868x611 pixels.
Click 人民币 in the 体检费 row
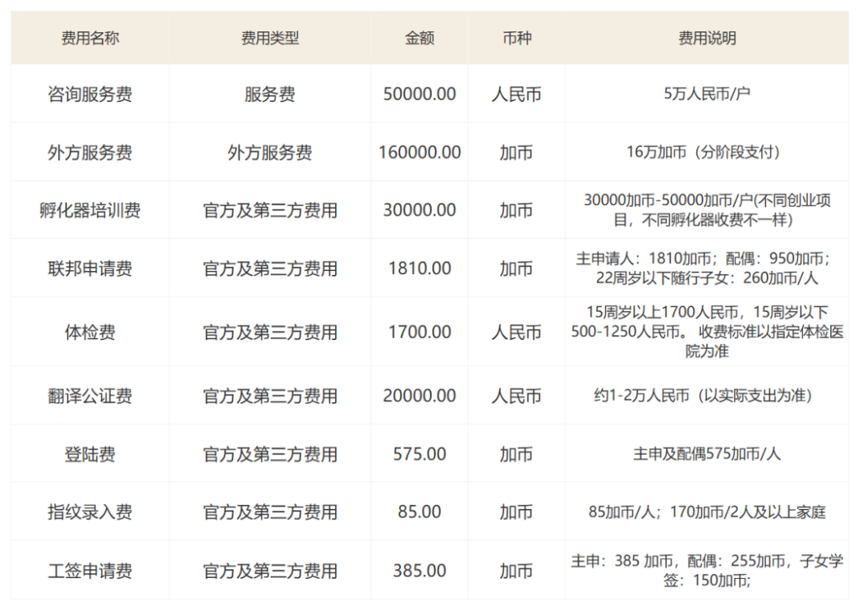click(517, 332)
